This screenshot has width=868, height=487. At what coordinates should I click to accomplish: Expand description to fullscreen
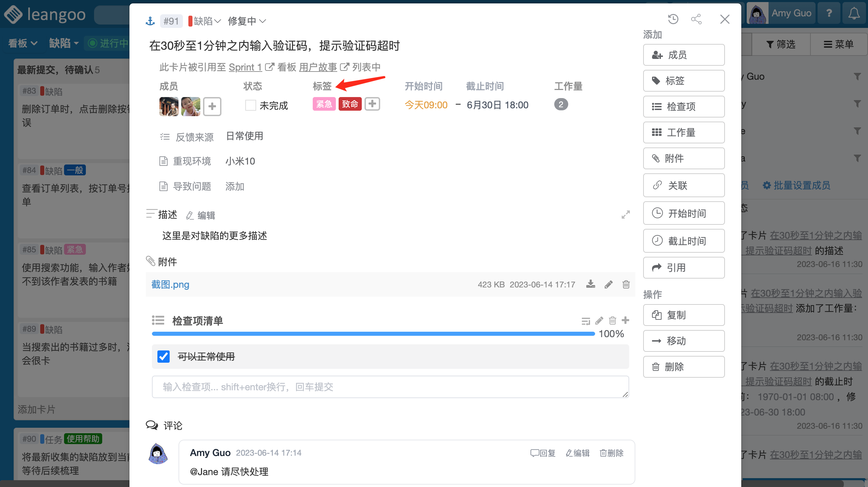[625, 215]
